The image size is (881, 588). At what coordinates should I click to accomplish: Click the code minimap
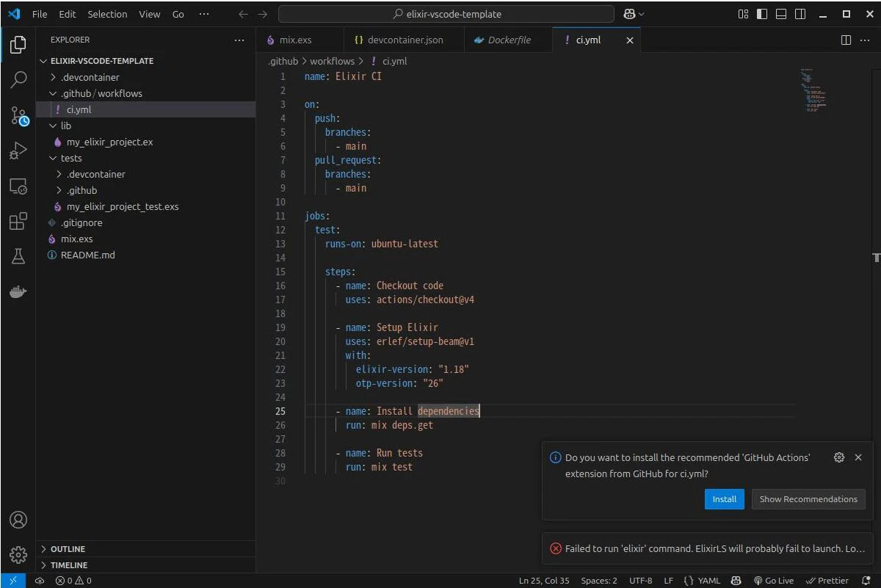pos(814,90)
